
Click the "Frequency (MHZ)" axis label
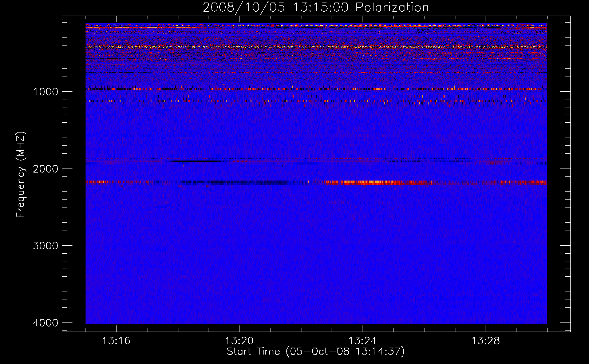tap(21, 175)
